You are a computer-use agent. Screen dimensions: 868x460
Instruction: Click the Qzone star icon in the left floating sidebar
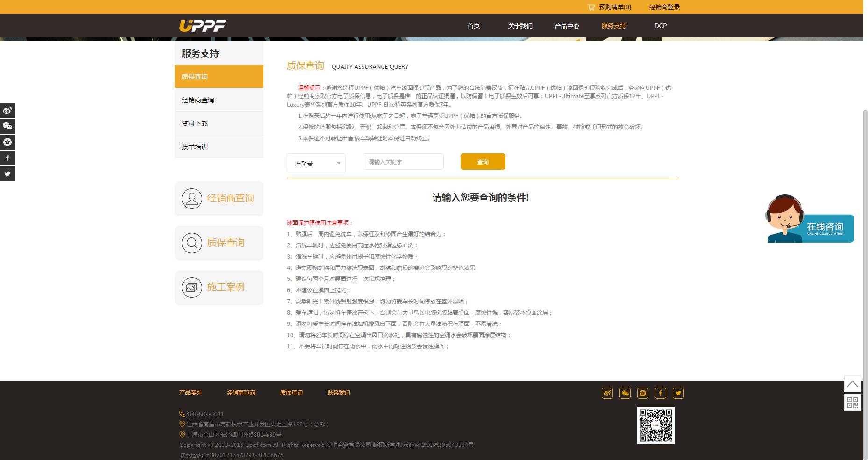[x=7, y=142]
